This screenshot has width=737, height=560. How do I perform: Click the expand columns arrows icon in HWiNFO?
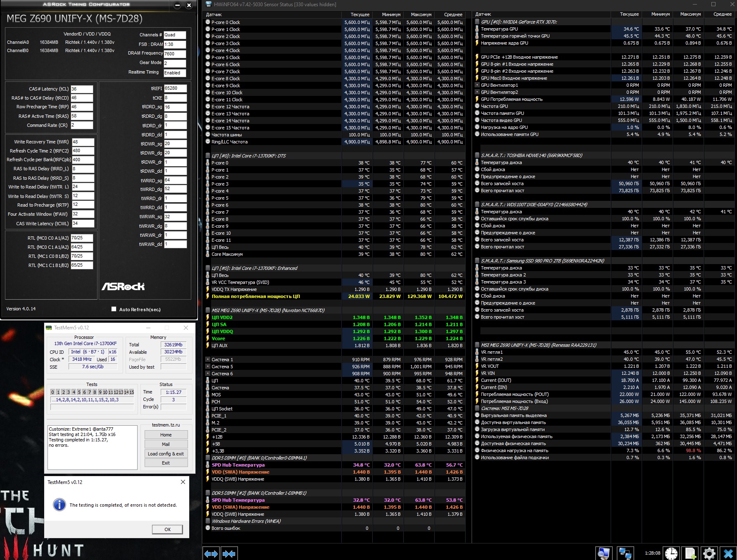(x=211, y=553)
